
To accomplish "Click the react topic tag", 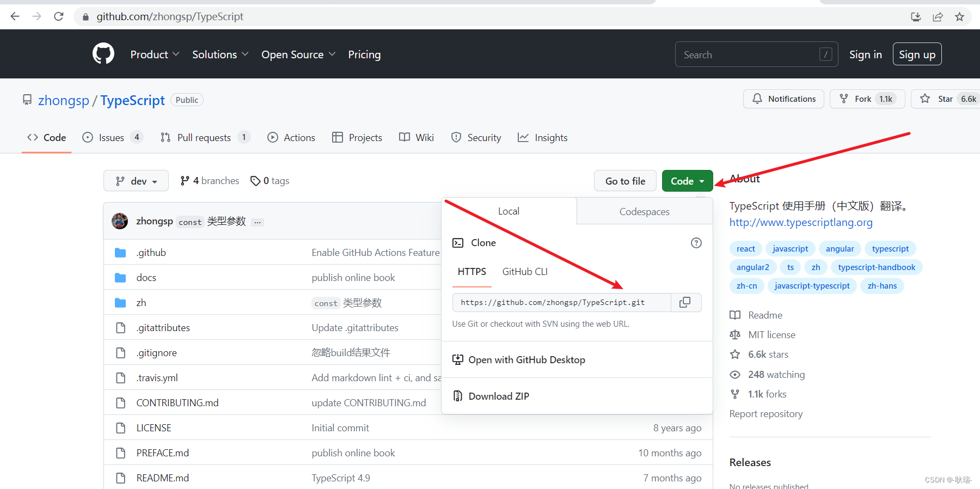I will (x=746, y=249).
